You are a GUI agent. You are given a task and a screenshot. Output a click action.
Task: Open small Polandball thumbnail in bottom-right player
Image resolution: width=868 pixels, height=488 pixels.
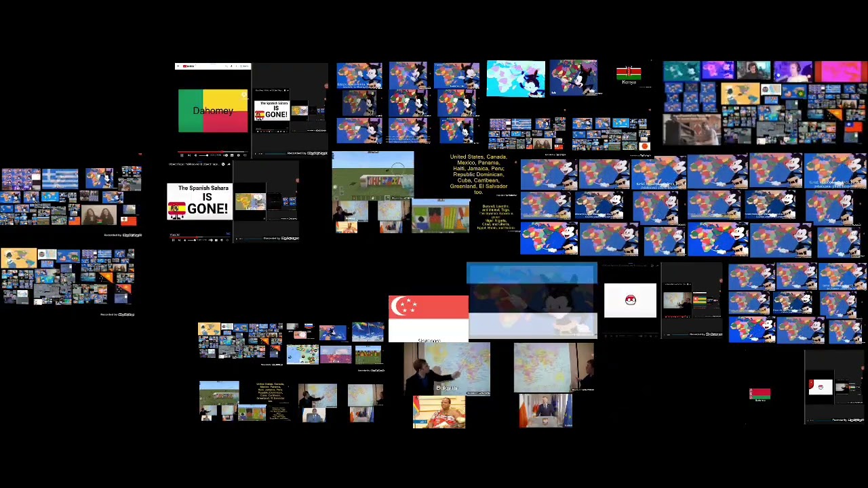click(x=821, y=387)
